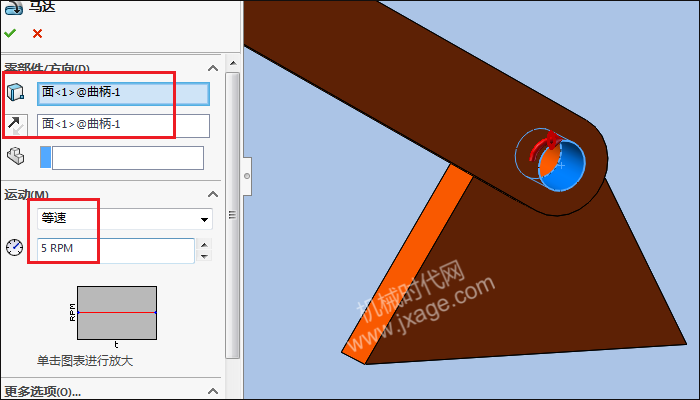Screen dimensions: 700x400
Task: Click the motor location face icon
Action: 15,92
